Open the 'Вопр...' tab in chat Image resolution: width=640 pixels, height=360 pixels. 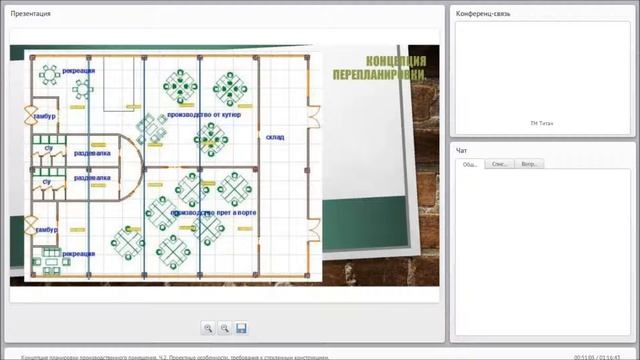click(x=529, y=164)
